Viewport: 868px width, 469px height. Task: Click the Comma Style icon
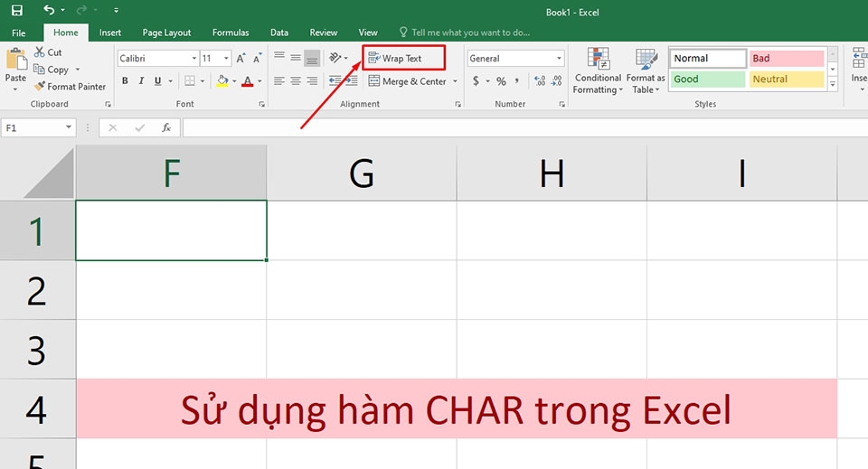[x=516, y=81]
